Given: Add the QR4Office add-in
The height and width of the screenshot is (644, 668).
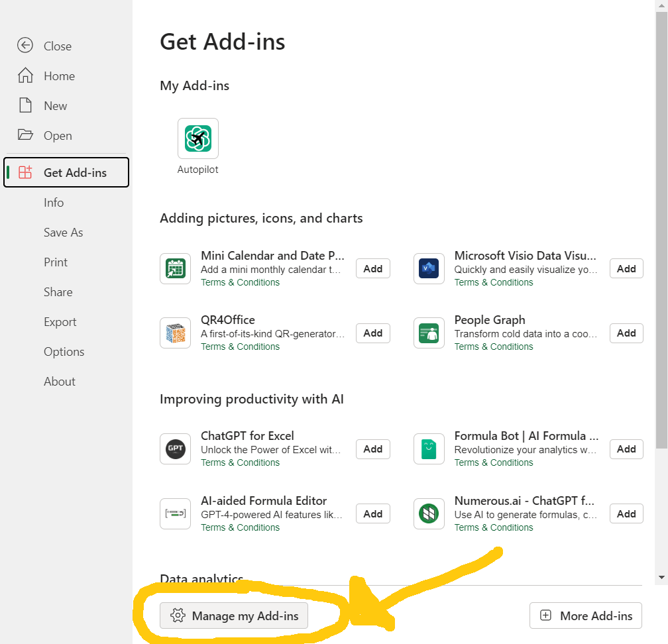Looking at the screenshot, I should pos(372,333).
